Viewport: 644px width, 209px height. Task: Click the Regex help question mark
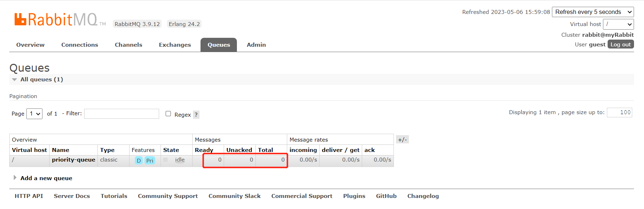(x=196, y=114)
